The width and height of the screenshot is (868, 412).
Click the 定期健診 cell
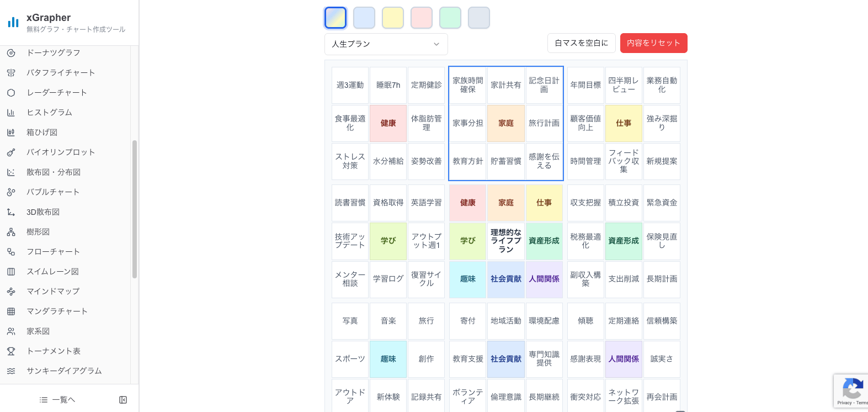click(427, 85)
